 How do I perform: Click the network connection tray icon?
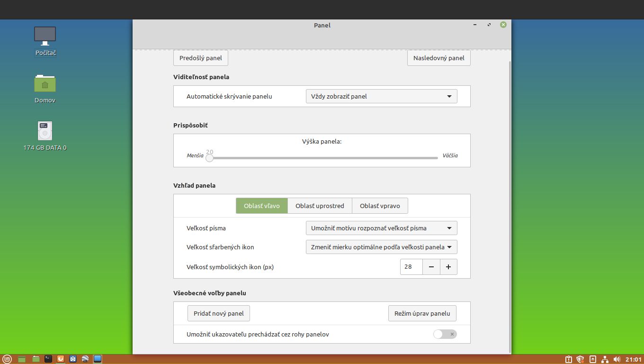click(605, 359)
